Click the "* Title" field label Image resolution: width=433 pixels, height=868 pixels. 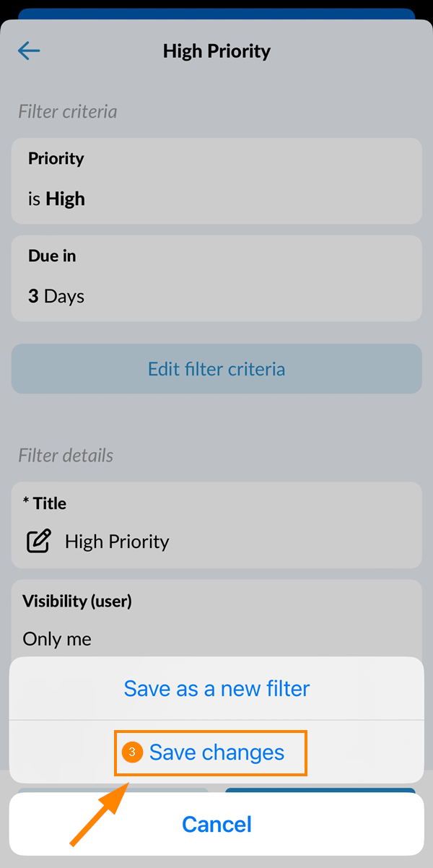[45, 503]
